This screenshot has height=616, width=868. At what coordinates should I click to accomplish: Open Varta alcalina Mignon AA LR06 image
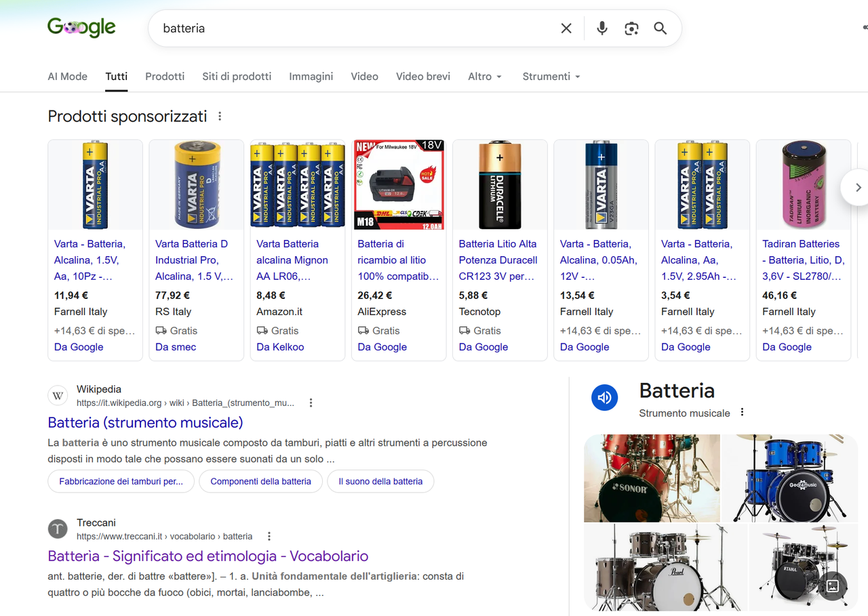[x=298, y=185]
